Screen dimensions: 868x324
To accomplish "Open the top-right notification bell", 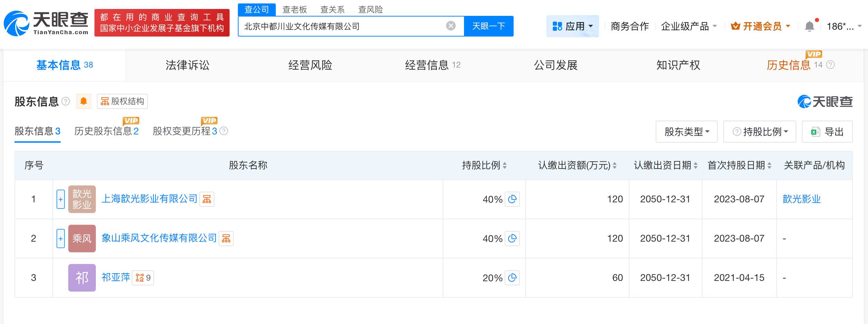I will click(x=809, y=26).
